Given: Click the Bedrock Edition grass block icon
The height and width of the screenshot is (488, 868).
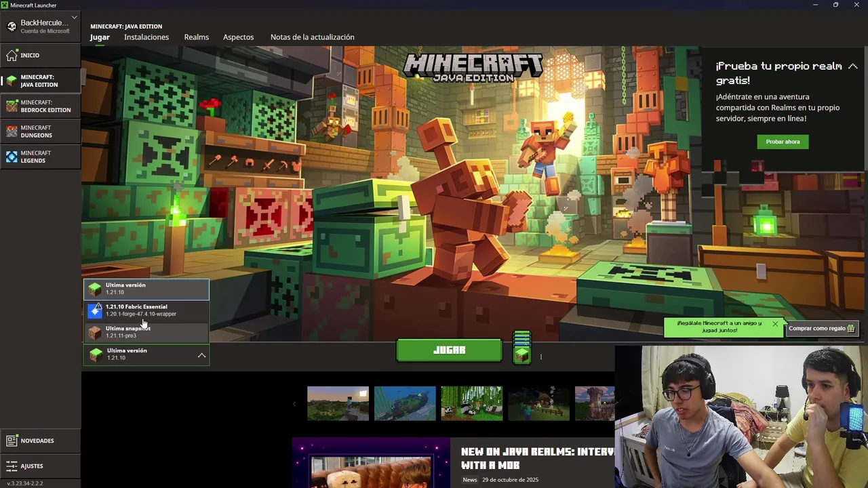Looking at the screenshot, I should click(12, 106).
